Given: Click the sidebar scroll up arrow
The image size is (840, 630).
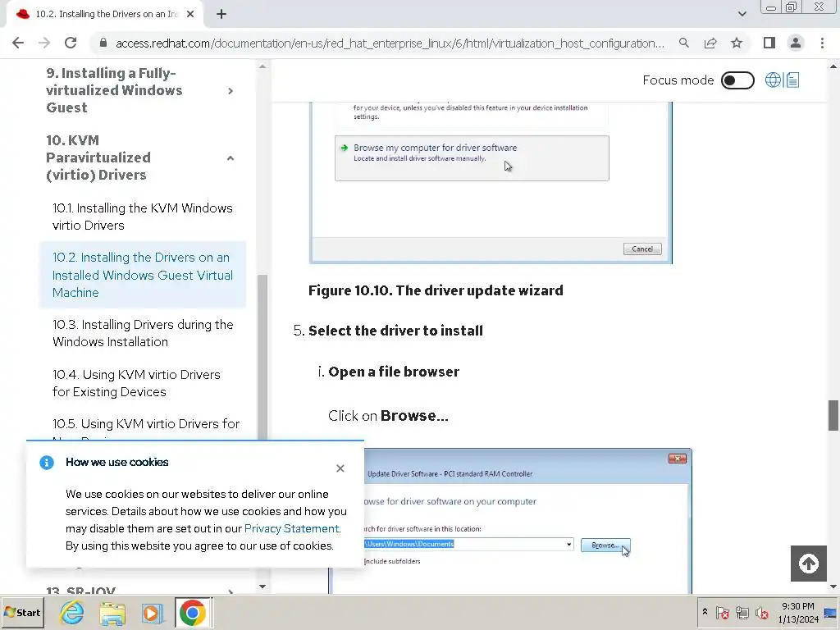Looking at the screenshot, I should (x=262, y=67).
